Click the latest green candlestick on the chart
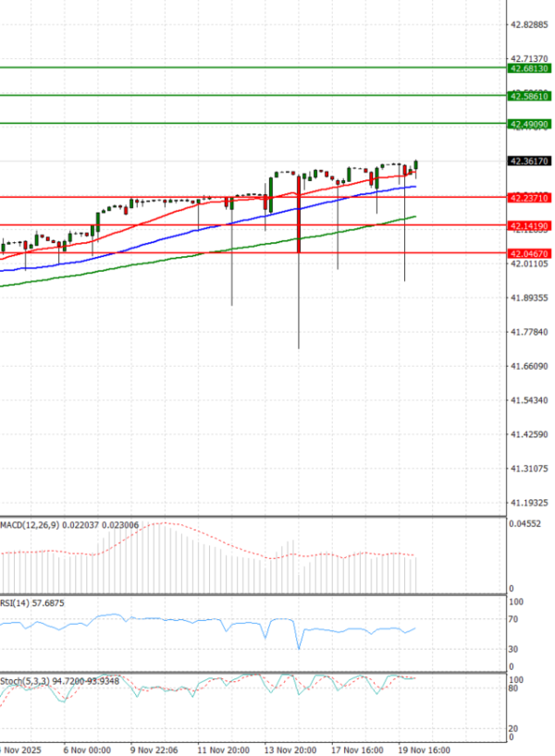555x756 pixels. [416, 166]
